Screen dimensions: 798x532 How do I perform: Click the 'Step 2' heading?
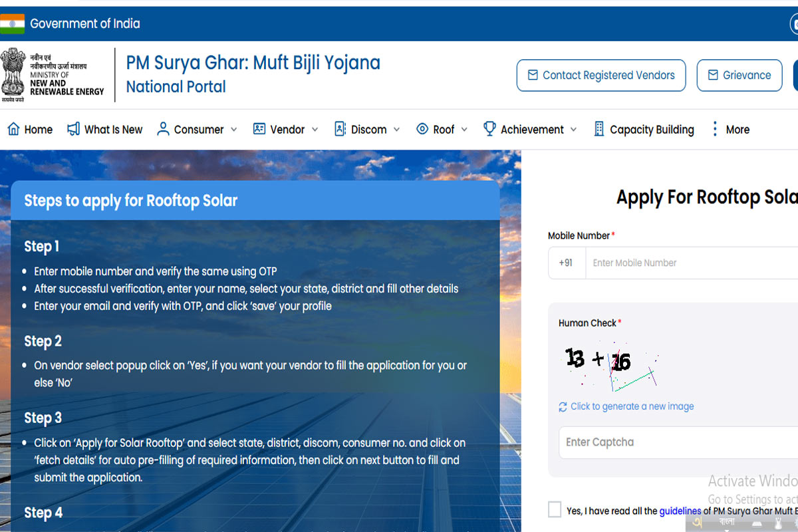point(43,341)
